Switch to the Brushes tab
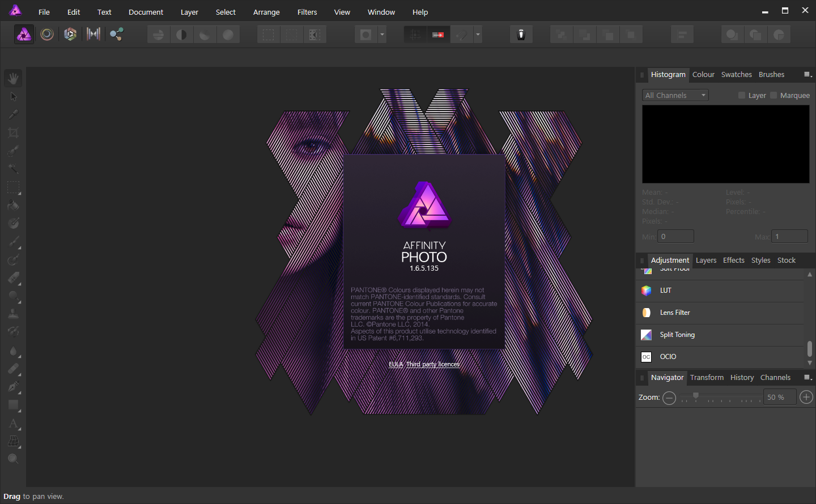 coord(771,74)
